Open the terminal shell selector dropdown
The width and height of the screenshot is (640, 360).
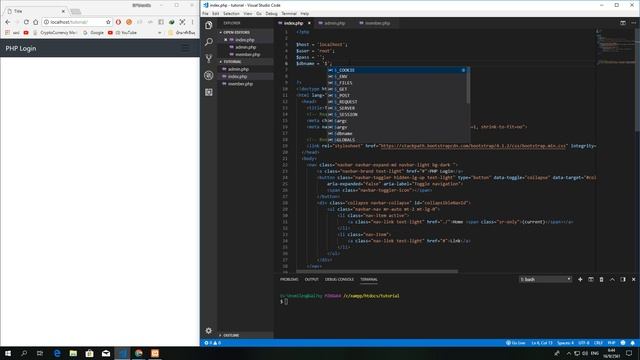(x=545, y=280)
